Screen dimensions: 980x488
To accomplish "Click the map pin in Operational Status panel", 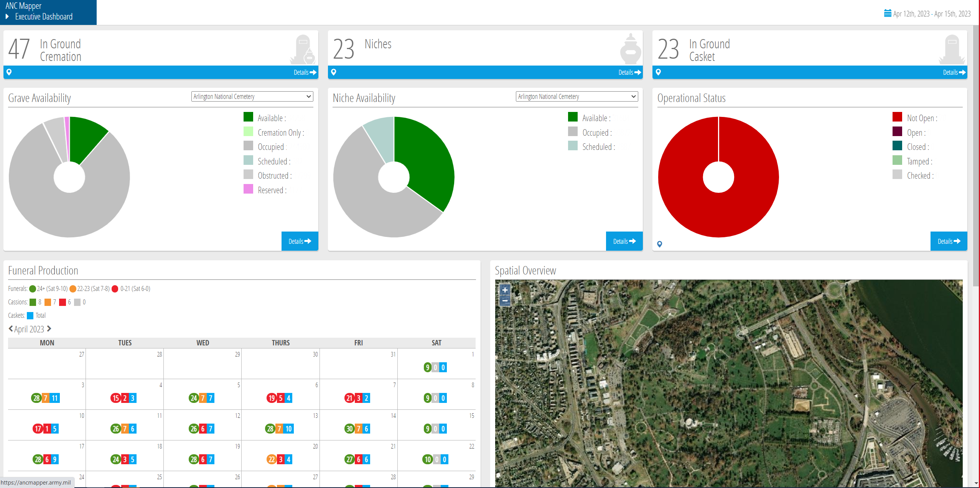I will (660, 244).
